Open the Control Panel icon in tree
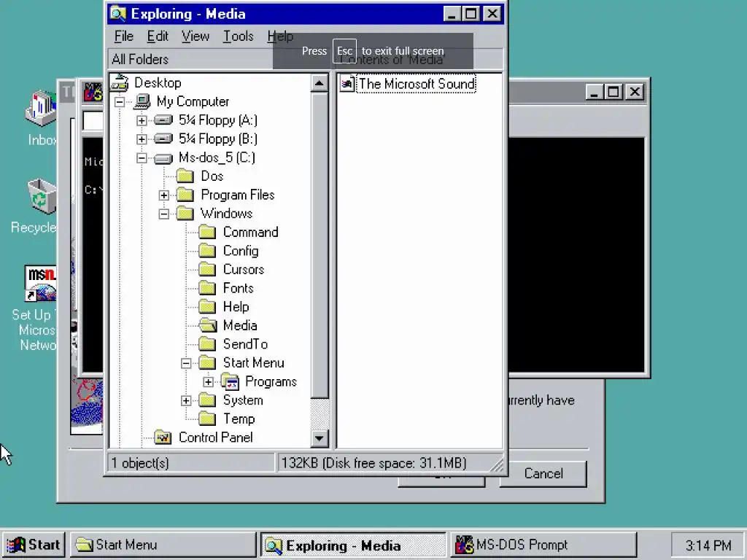 (163, 437)
